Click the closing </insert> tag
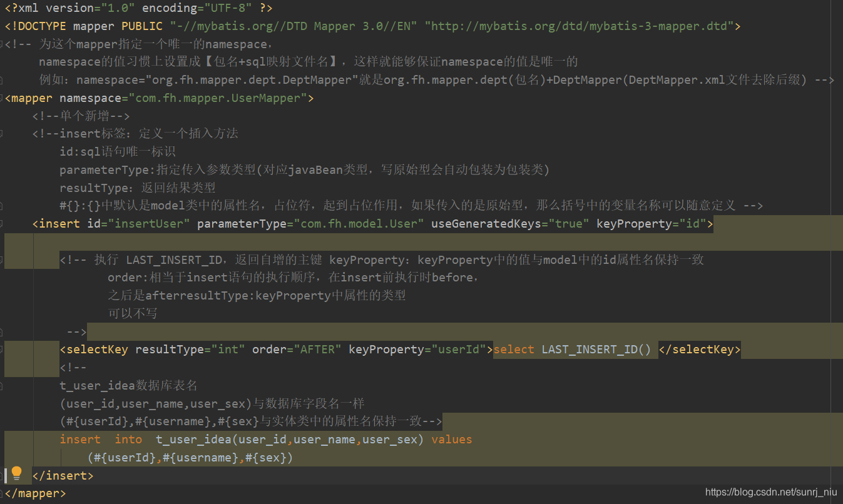 click(63, 476)
